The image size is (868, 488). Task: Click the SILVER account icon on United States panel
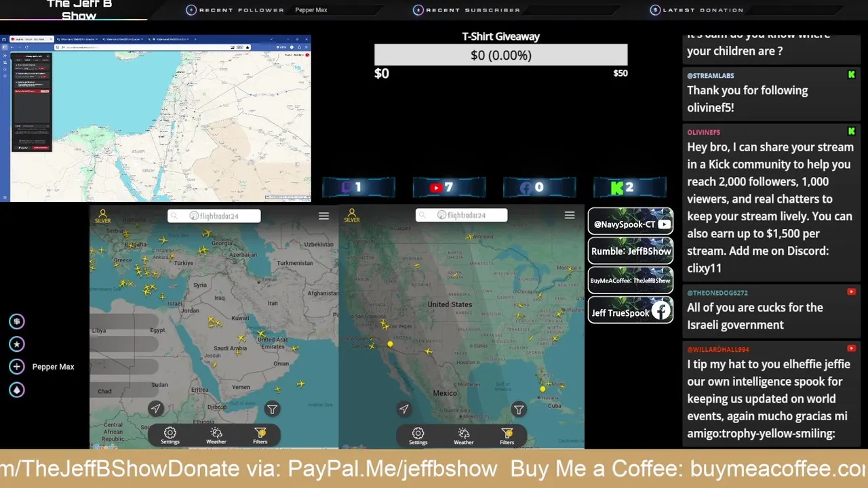point(351,216)
